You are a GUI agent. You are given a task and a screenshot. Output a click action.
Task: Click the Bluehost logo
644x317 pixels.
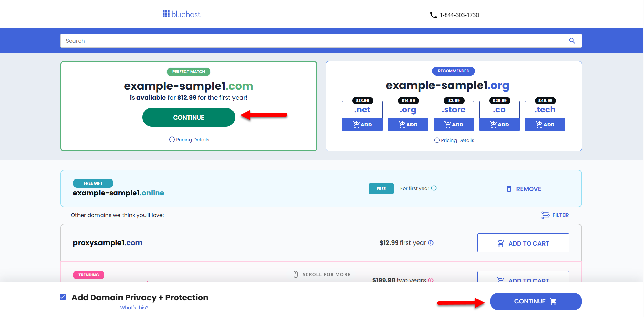[181, 14]
